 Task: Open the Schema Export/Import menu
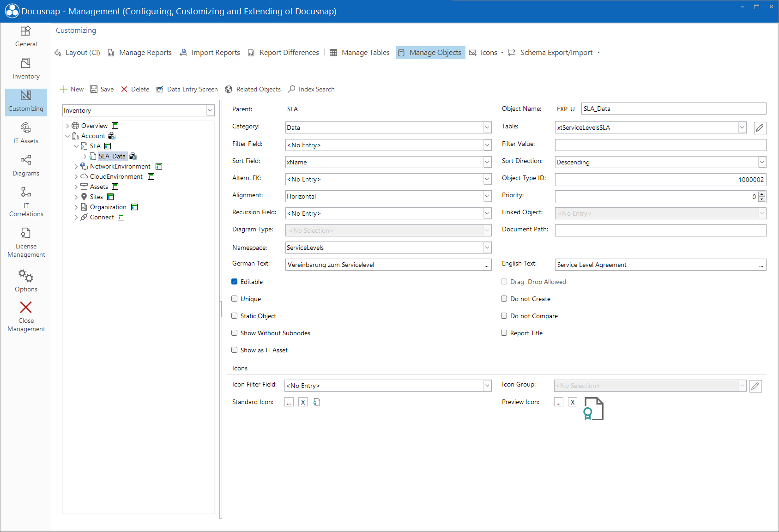[554, 53]
